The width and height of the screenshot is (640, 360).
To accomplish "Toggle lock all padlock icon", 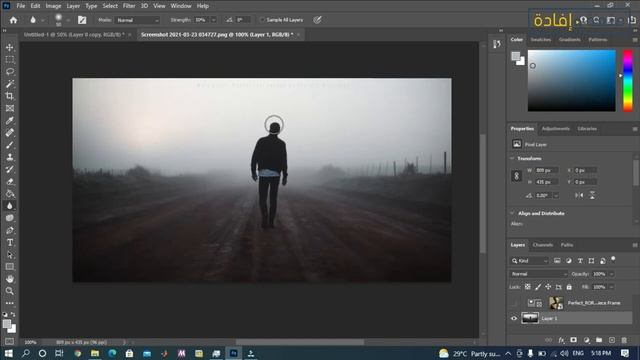I will [569, 287].
